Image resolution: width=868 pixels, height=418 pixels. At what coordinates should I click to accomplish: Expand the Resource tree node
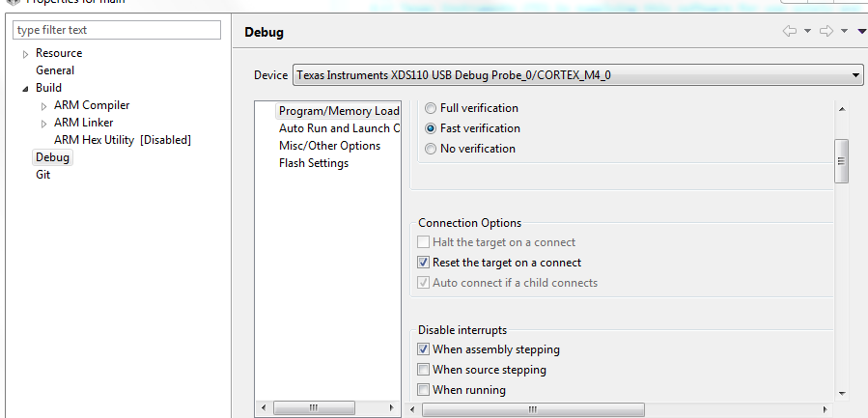tap(25, 54)
